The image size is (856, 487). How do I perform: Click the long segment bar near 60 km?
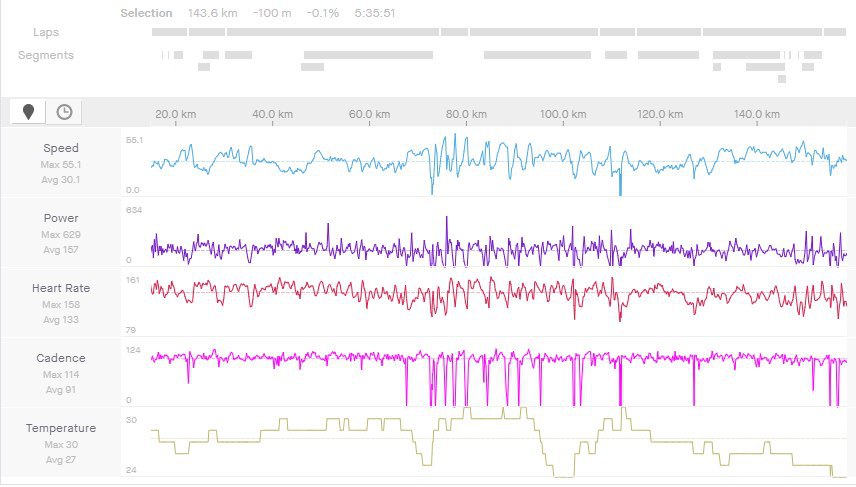(368, 55)
